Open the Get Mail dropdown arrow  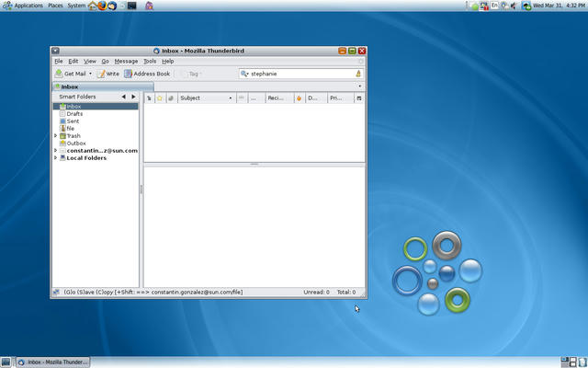(90, 74)
